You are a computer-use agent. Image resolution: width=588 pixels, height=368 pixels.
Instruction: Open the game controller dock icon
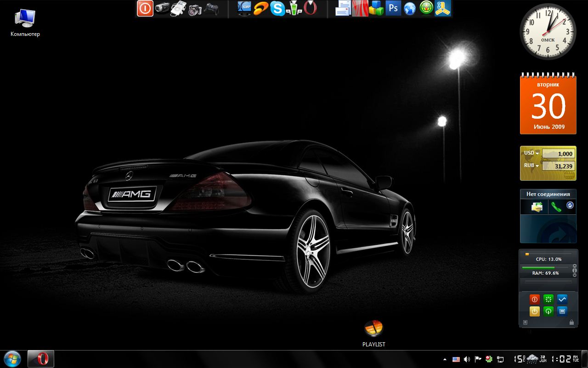[211, 8]
